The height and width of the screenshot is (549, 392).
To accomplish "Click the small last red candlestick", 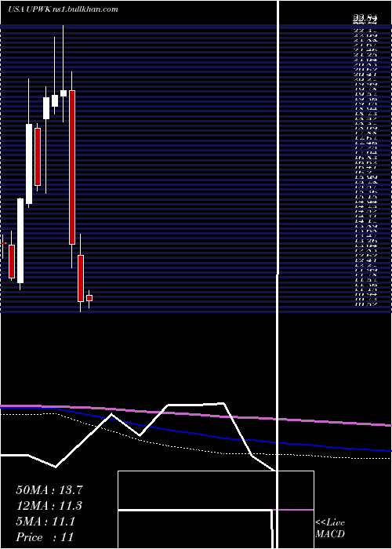I will 89,298.
